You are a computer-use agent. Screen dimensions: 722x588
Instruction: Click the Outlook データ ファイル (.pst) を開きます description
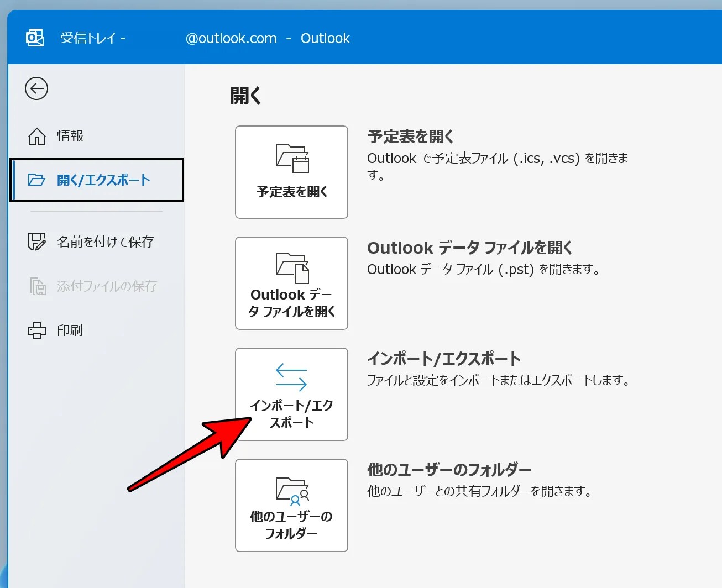click(x=484, y=269)
